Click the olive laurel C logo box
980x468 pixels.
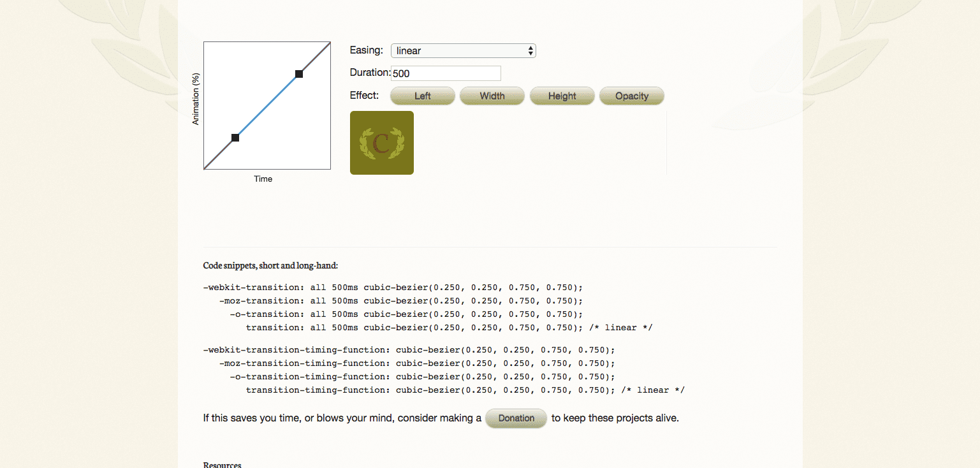coord(381,143)
